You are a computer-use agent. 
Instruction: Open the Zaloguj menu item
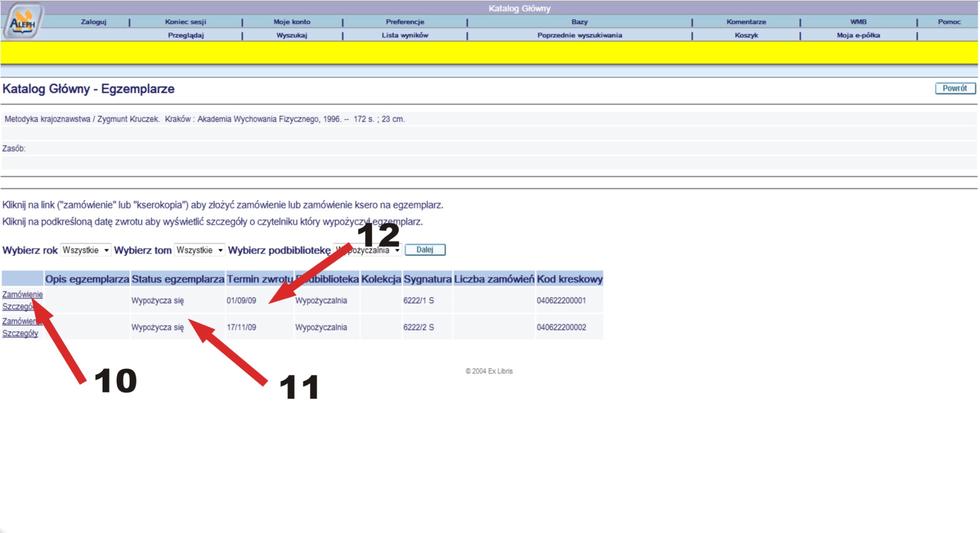tap(94, 21)
